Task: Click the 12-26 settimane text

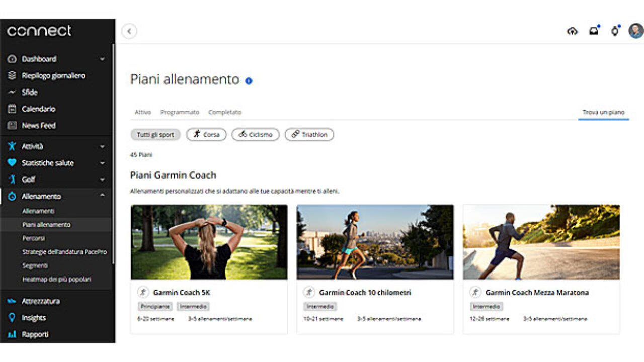Action: [490, 319]
